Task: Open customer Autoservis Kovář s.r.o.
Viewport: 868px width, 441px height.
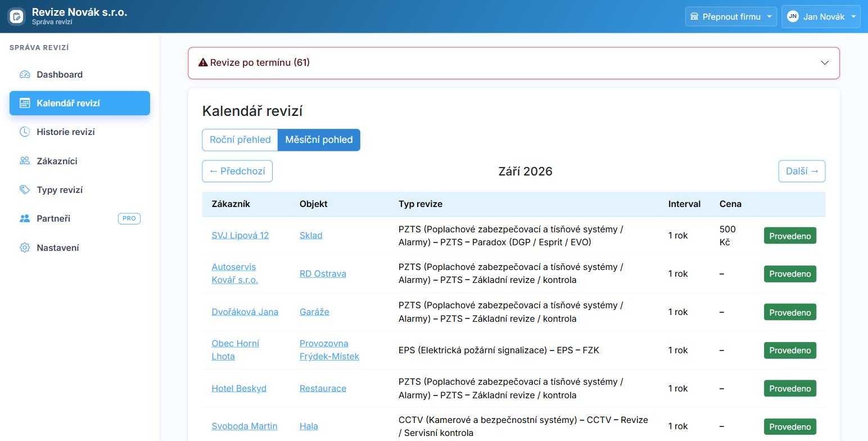Action: click(234, 273)
